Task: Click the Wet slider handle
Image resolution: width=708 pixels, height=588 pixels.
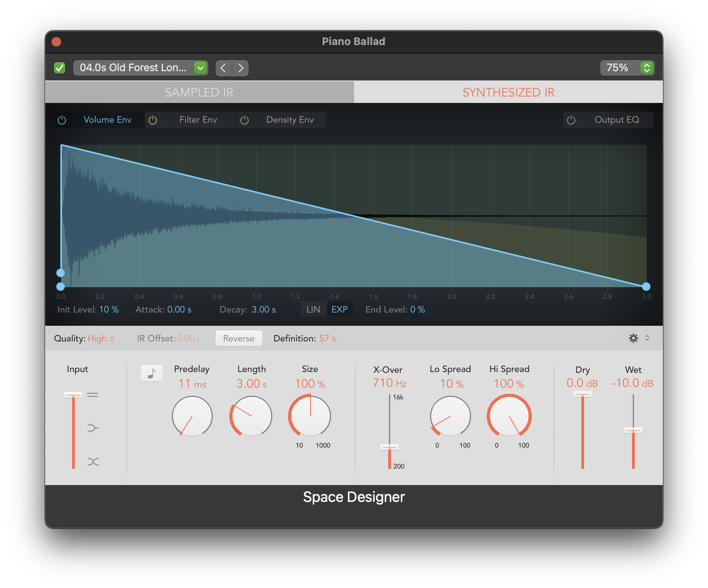Action: click(633, 430)
